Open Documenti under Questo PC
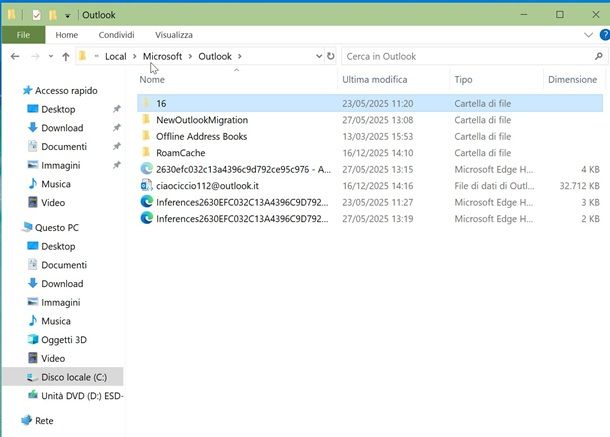The width and height of the screenshot is (610, 437). [64, 265]
